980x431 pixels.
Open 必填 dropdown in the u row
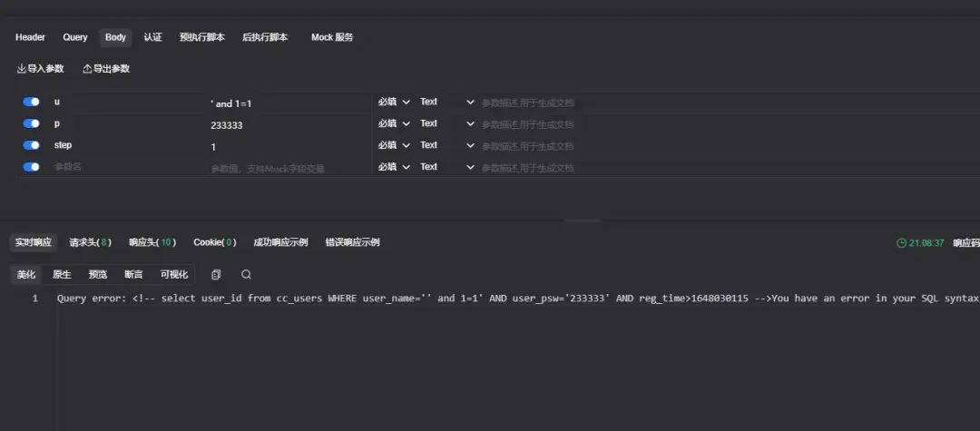394,102
